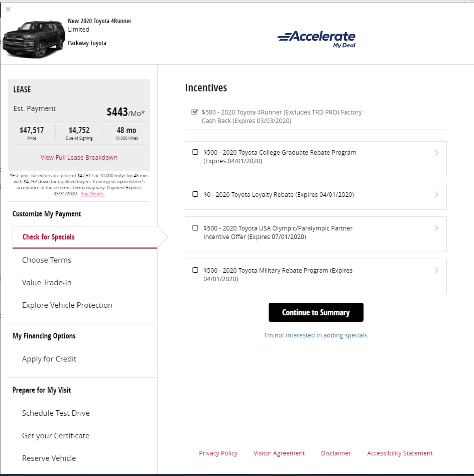Open the Visitor Agreement link

pyautogui.click(x=279, y=453)
